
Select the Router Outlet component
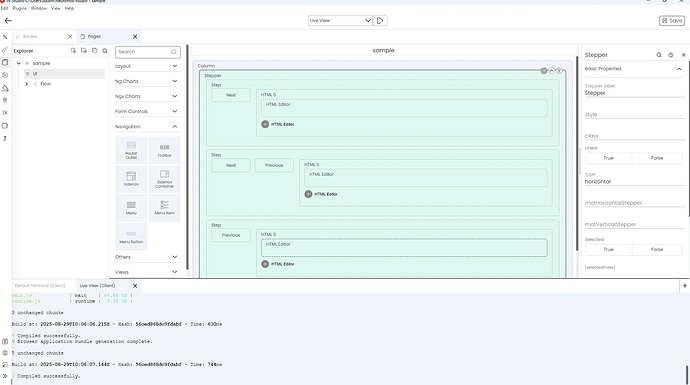[x=131, y=150]
